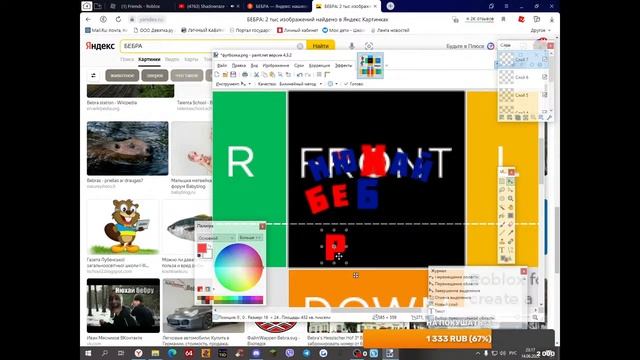640x360 pixels.
Task: Select the Ellipse Select tool
Action: (x=502, y=198)
